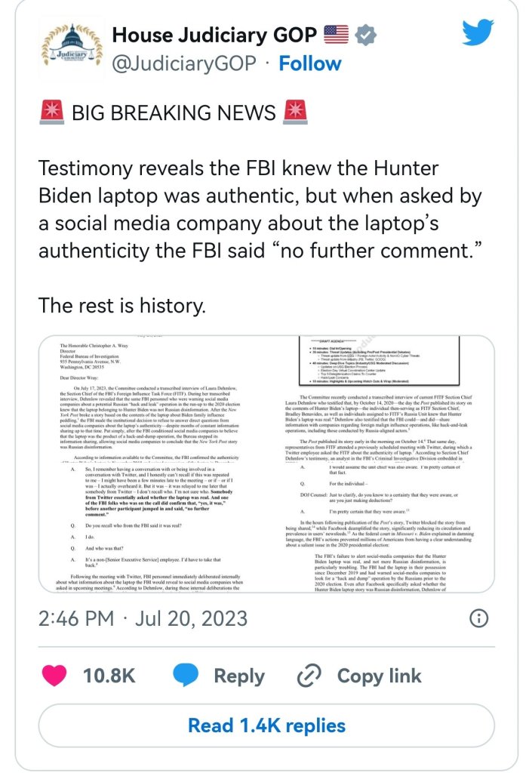Screen dimensions: 532x773
Task: Click the Twitter bird logo
Action: (477, 34)
